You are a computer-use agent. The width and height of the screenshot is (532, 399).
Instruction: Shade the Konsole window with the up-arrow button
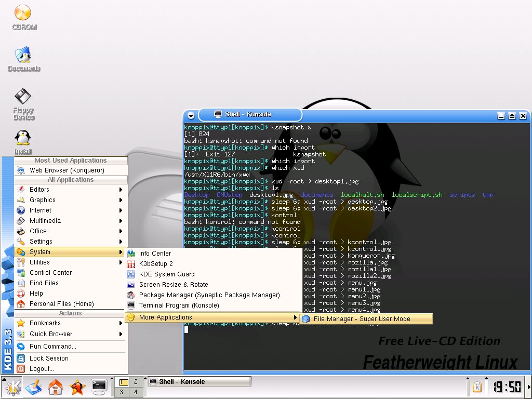point(512,116)
